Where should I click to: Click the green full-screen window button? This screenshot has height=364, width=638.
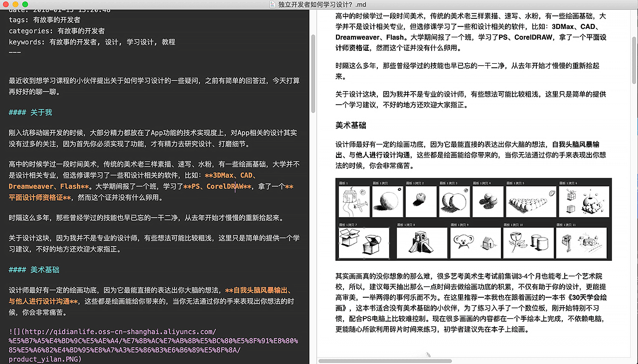coord(25,4)
